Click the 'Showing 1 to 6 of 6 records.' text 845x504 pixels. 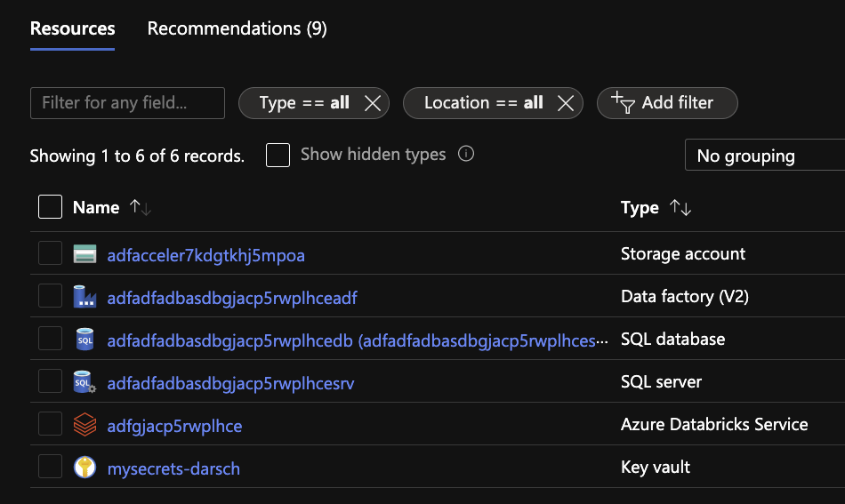click(137, 156)
